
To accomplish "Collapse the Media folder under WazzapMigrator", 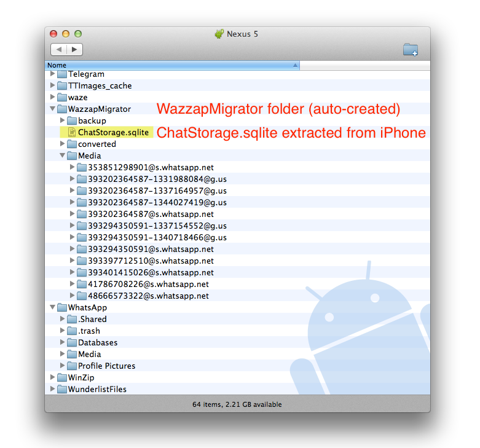I will click(x=62, y=155).
